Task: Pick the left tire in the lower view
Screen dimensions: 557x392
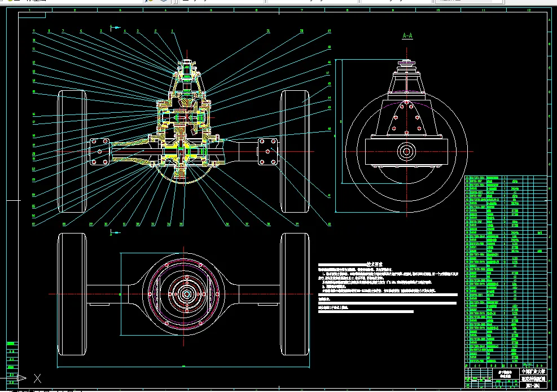Action: 72,294
